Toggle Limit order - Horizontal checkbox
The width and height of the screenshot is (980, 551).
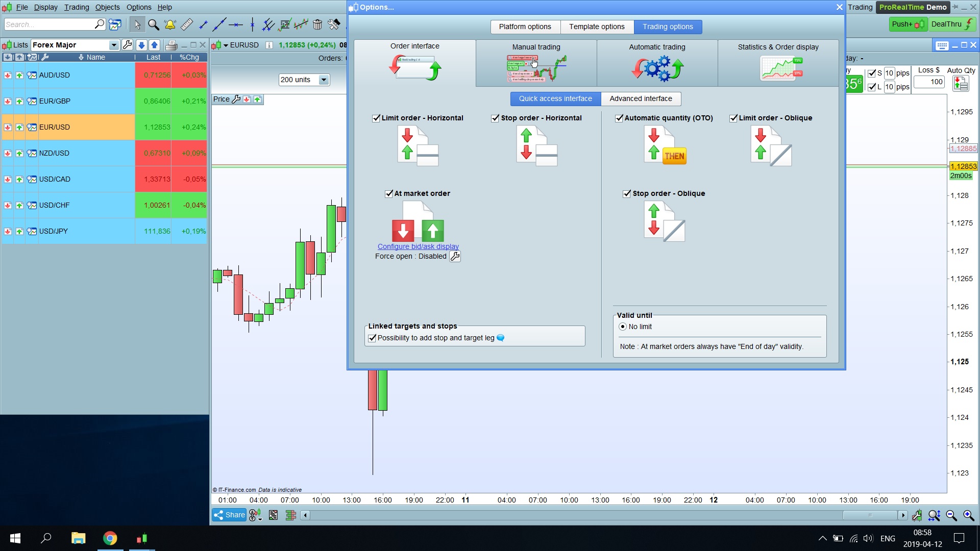click(x=376, y=118)
